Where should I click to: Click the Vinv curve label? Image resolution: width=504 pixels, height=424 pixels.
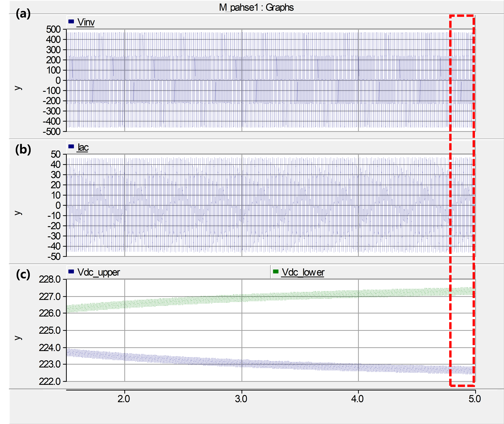tap(86, 22)
